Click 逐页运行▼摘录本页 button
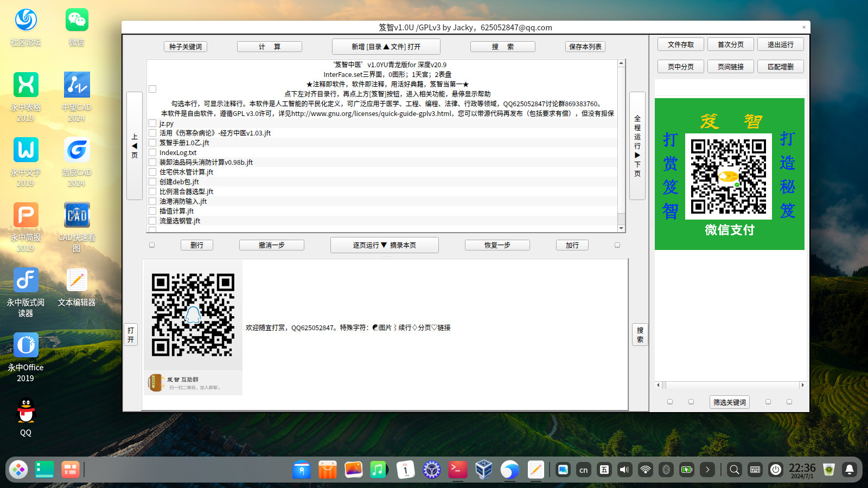Viewport: 868px width, 488px height. 385,245
